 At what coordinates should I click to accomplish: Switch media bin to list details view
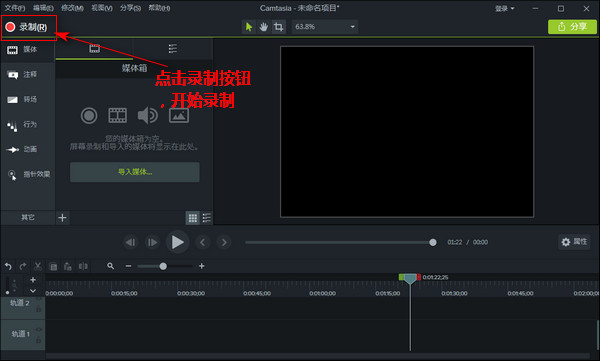[207, 218]
